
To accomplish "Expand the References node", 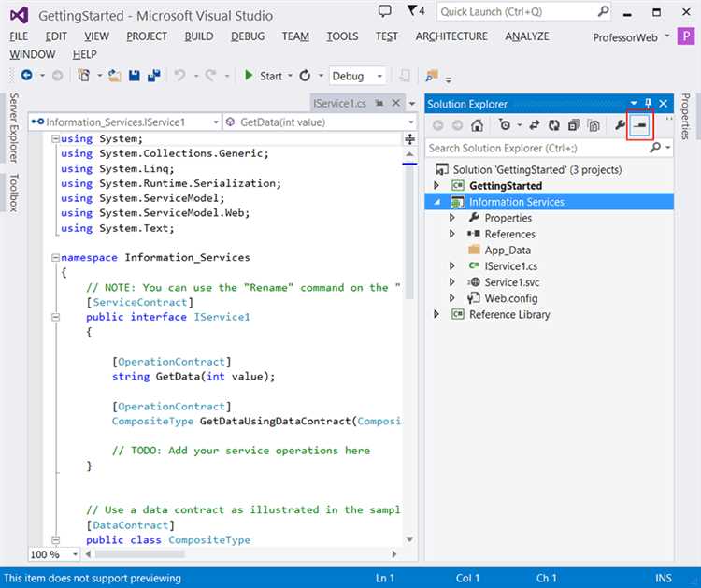I will point(452,234).
